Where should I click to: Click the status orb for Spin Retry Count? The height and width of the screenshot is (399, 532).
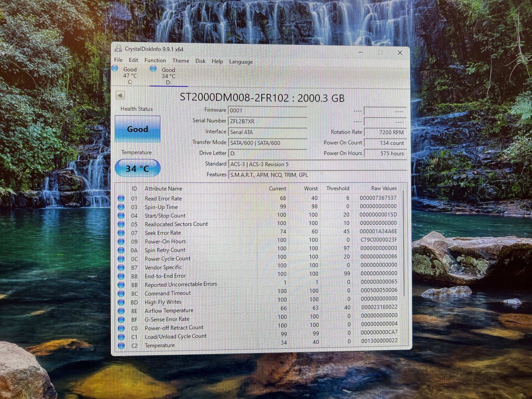(121, 250)
